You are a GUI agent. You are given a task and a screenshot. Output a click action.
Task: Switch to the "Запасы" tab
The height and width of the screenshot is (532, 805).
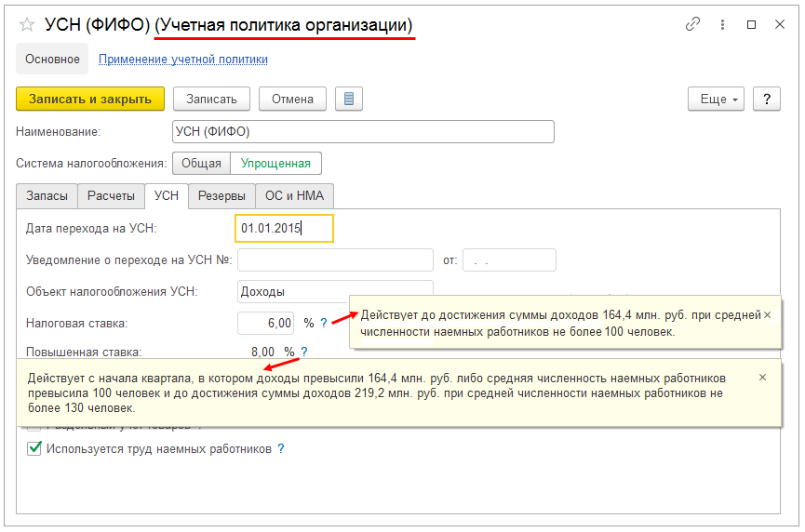click(47, 196)
